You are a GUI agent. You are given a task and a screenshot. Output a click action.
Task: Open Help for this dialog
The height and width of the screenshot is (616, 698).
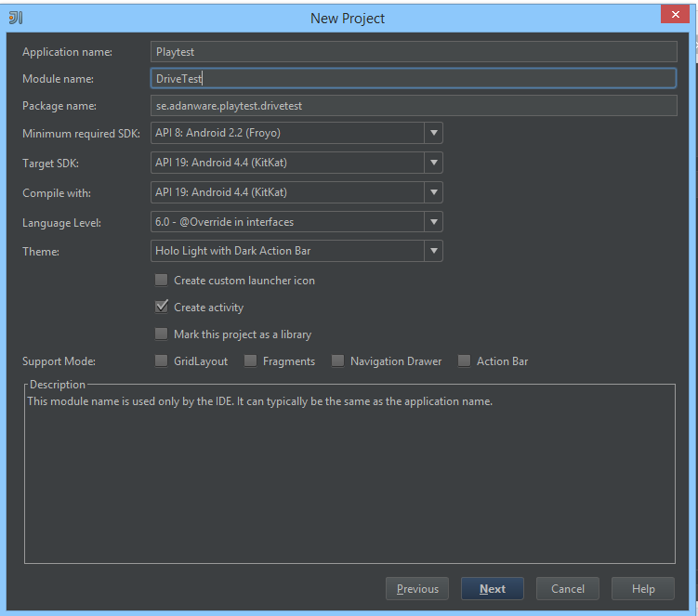click(643, 589)
